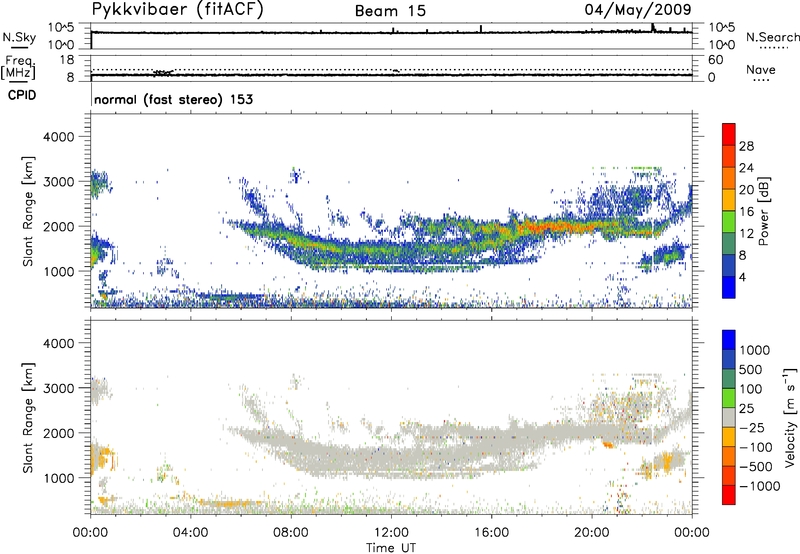Click the 'Velocity [m s-1]' colorbar title

790,417
